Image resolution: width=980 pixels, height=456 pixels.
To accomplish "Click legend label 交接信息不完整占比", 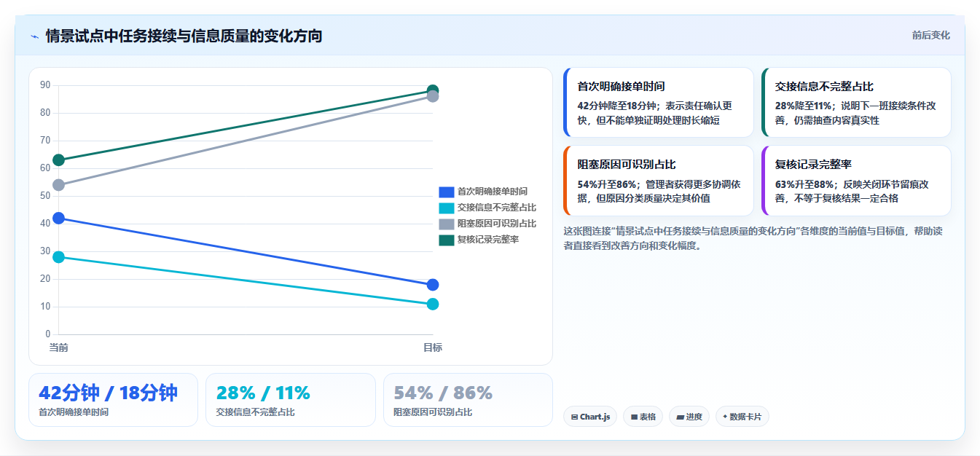I will coord(496,208).
